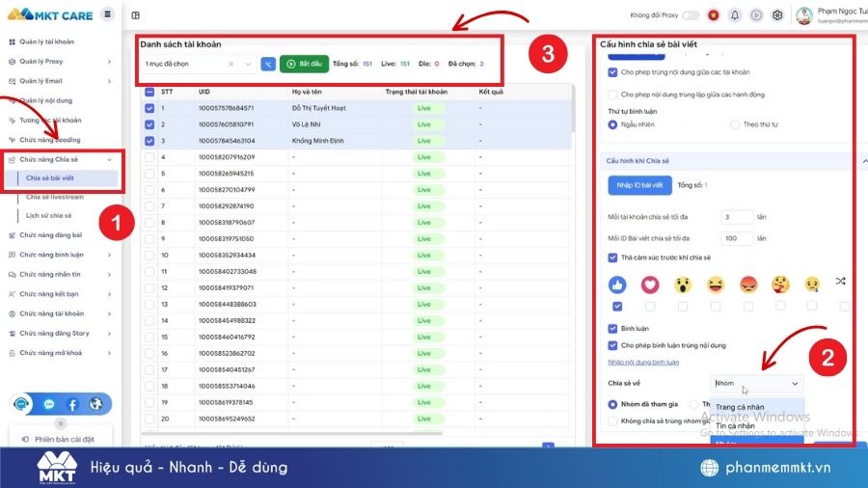Click UID 100057845463104 cell
This screenshot has height=488, width=868.
click(x=227, y=141)
